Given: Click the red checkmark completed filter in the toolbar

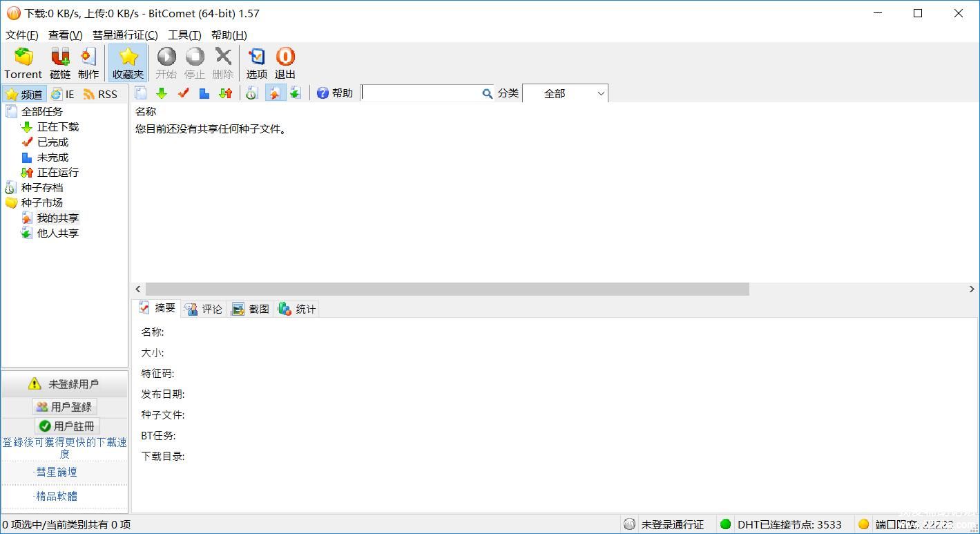Looking at the screenshot, I should click(183, 93).
